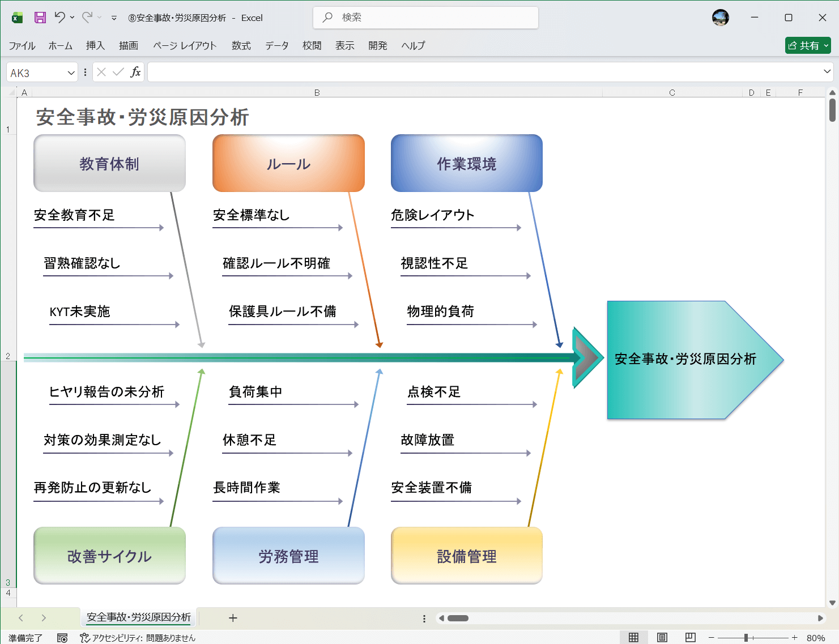This screenshot has width=839, height=644.
Task: Open the データ ribbon tab
Action: point(276,46)
